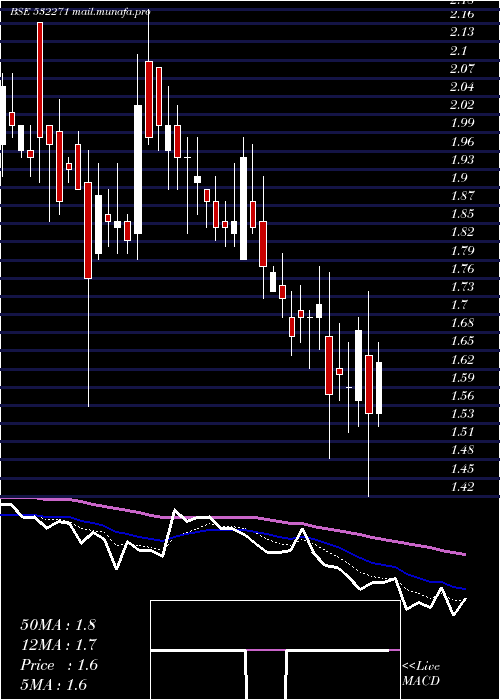Viewport: 500px width, 700px height.
Task: Click the 1.65 price axis label
Action: tap(462, 341)
